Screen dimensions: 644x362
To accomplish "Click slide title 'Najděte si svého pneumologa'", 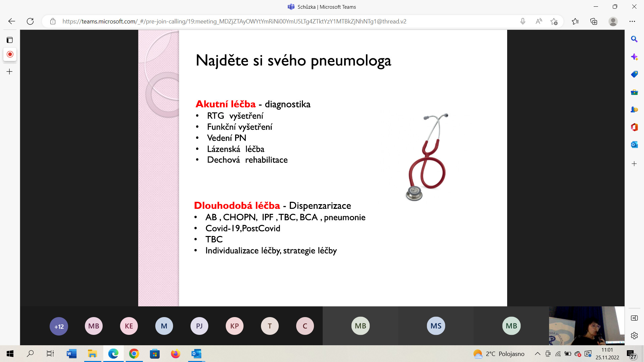I will (293, 61).
